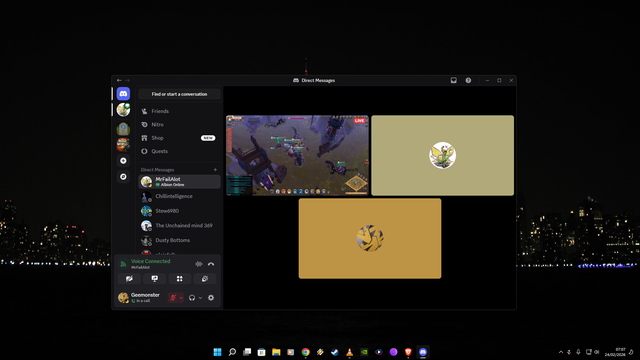Open Discover servers compass icon
Viewport: 640px width, 360px height.
click(123, 177)
